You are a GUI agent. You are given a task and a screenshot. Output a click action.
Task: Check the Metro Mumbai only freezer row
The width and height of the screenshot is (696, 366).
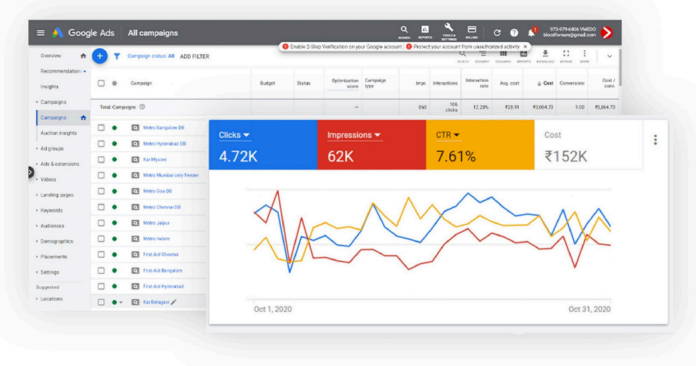coord(101,175)
